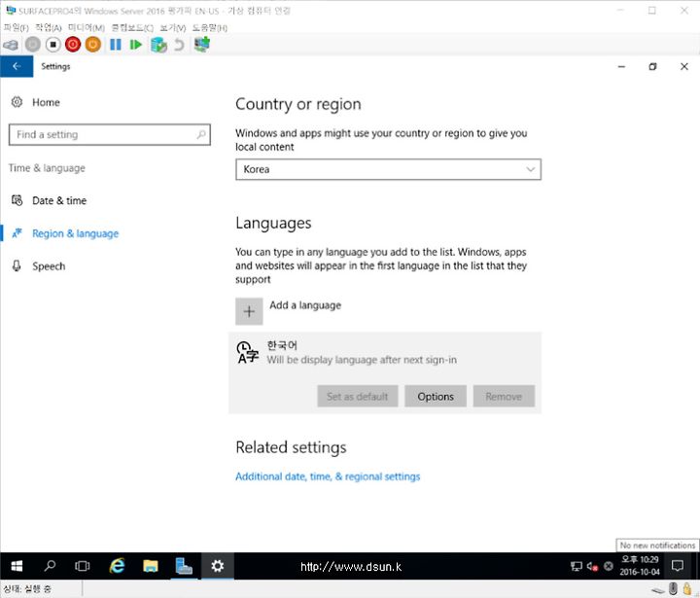Open Server Manager from taskbar
Image resolution: width=700 pixels, height=598 pixels.
point(184,566)
